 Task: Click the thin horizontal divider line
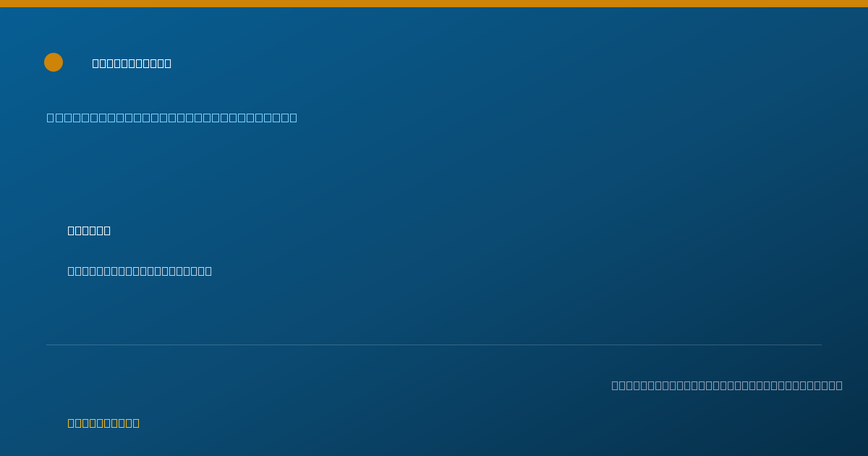(434, 345)
